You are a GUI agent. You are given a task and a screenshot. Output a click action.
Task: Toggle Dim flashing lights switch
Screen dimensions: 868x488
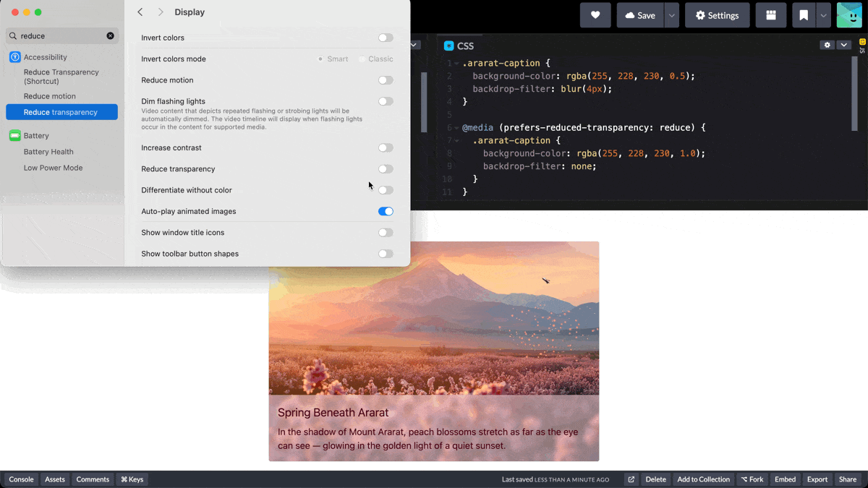click(386, 101)
